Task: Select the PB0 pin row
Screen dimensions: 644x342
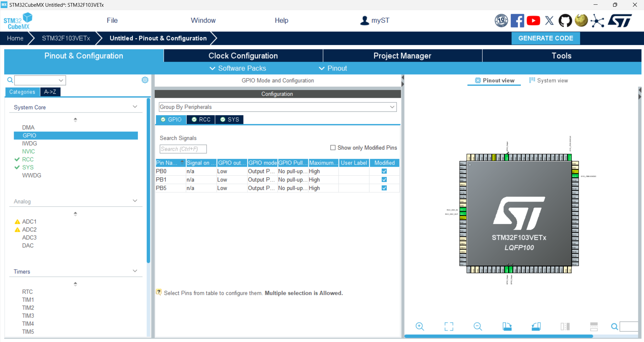Action: tap(277, 171)
